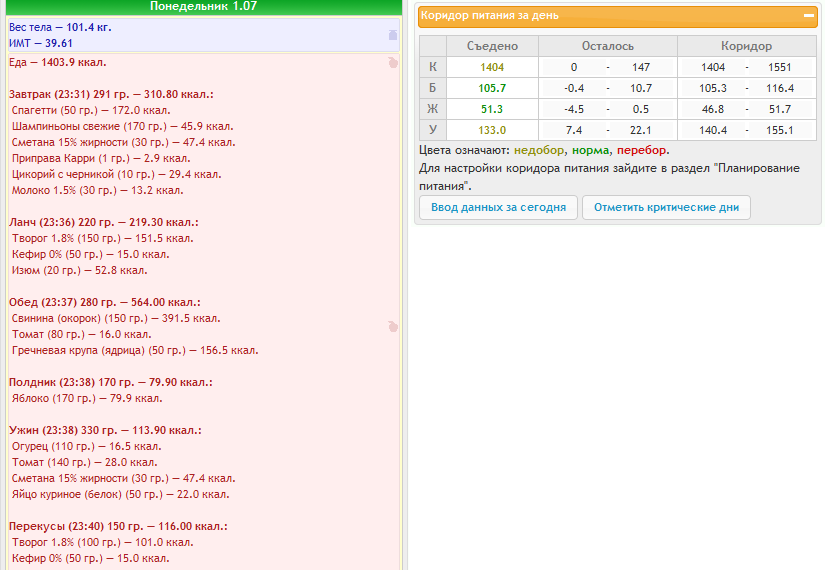
Task: Select Шампиньоны свежие (170 гр.) entry
Action: [x=122, y=126]
